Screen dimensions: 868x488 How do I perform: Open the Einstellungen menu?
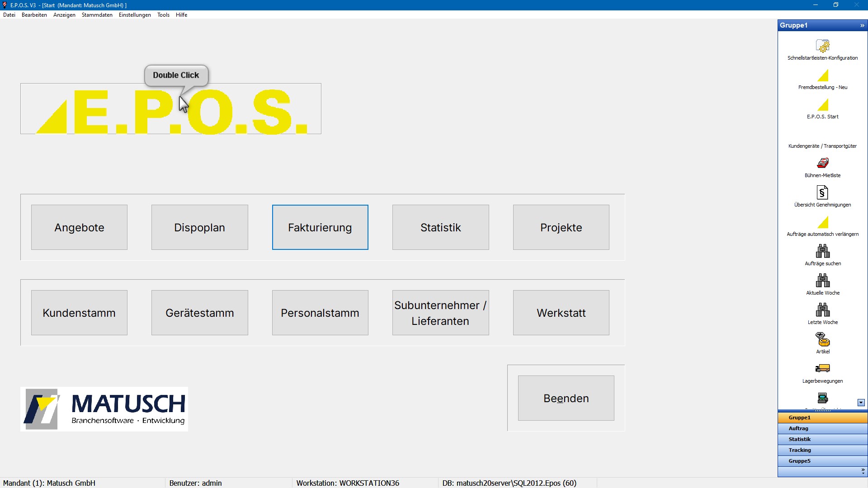click(135, 15)
